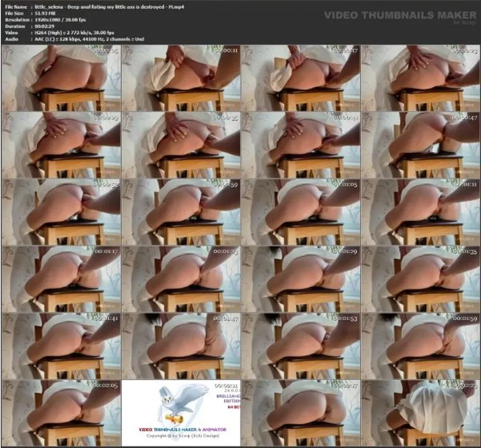The width and height of the screenshot is (481, 448).
Task: Click the owl logo frame at 00:02:11
Action: tap(181, 413)
